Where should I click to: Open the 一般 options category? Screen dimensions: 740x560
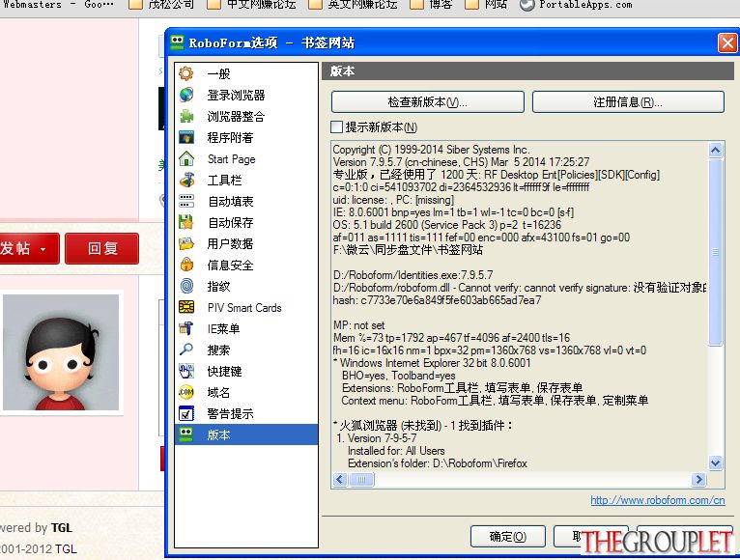click(x=246, y=73)
